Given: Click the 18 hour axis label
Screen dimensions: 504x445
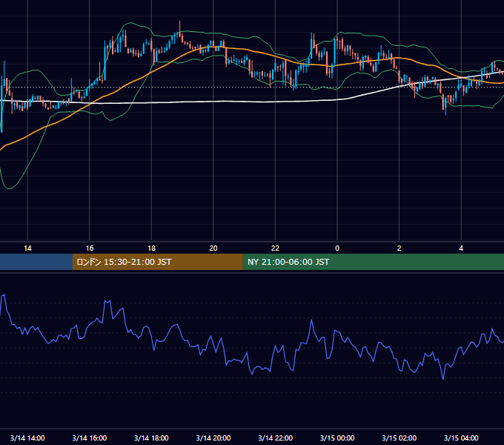Looking at the screenshot, I should [x=151, y=248].
